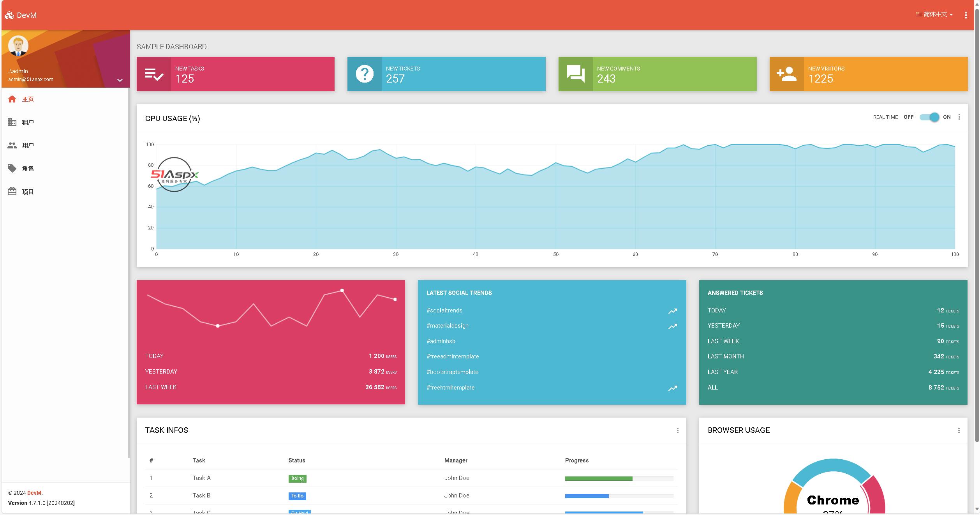The height and width of the screenshot is (515, 980).
Task: Click the trending arrow beside #freehtmltemplate
Action: pos(673,388)
